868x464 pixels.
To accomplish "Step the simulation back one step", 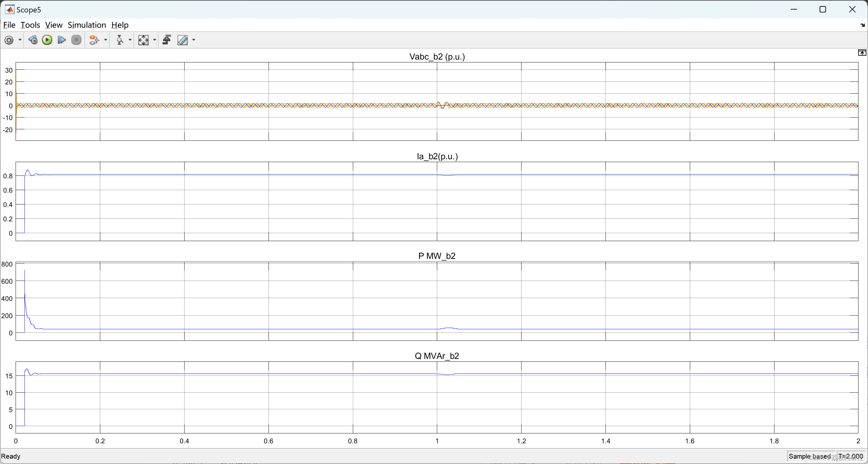I will tap(33, 40).
